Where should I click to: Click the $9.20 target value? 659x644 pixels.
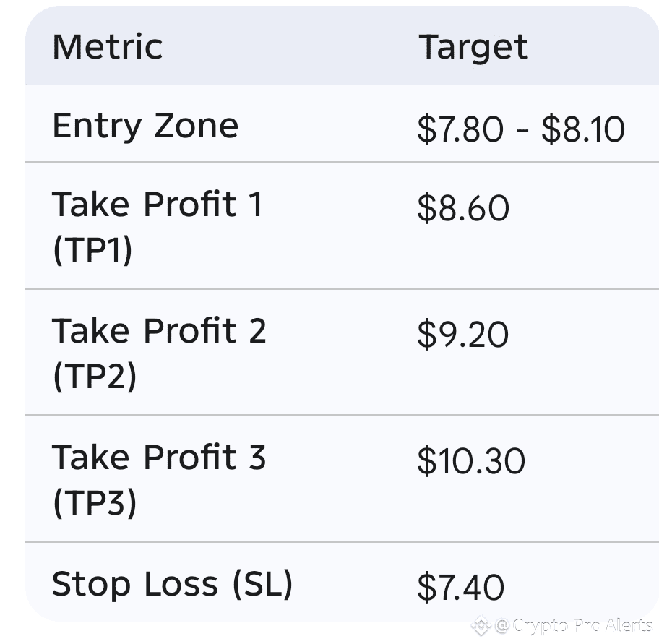click(x=462, y=335)
